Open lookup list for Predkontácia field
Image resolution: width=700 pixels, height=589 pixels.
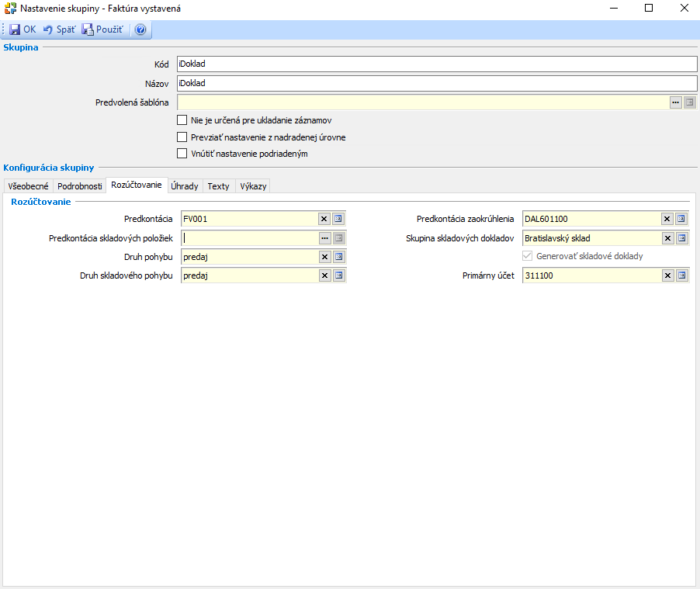click(338, 219)
